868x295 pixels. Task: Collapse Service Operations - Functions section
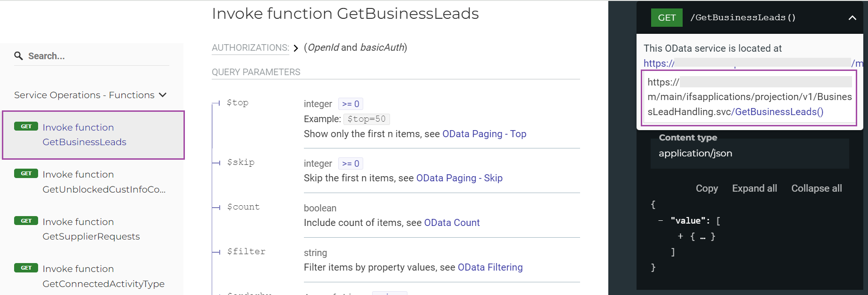point(163,95)
